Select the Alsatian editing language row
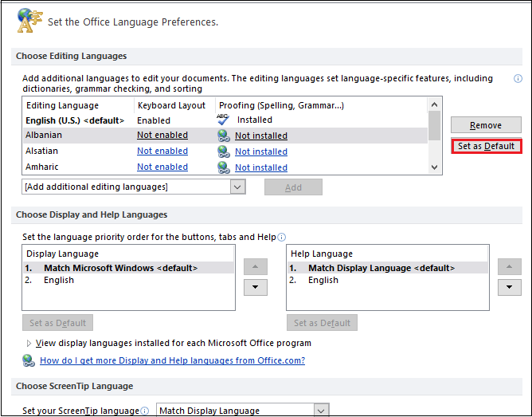This screenshot has height=417, width=532. [x=225, y=151]
